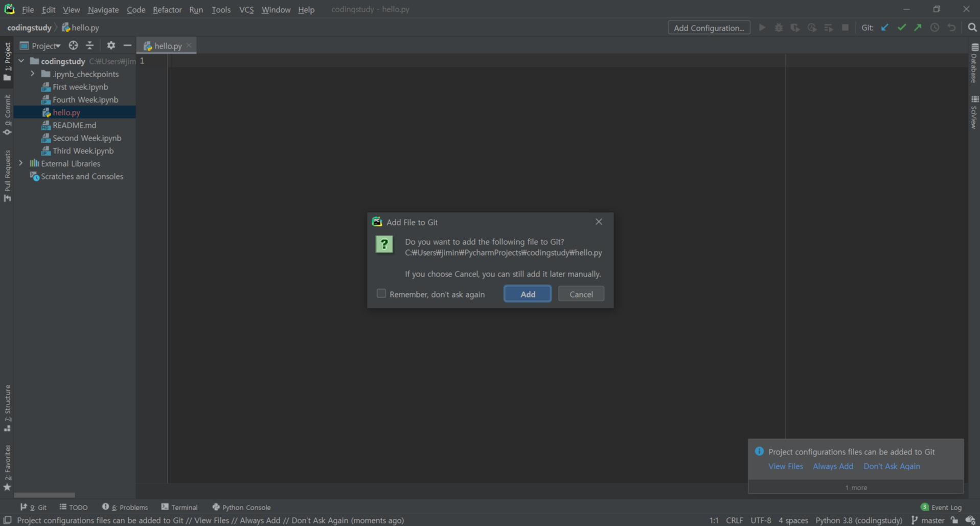Expand the 1 more notifications row
980x526 pixels.
(856, 488)
